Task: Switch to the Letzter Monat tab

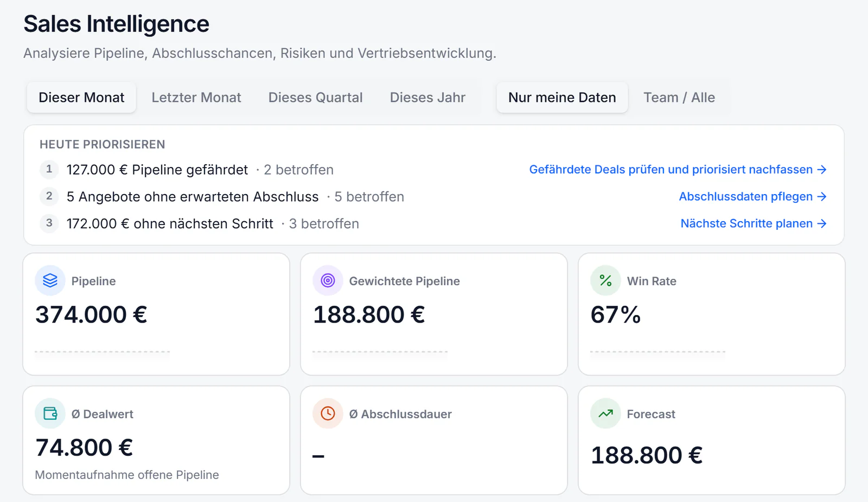Action: pos(196,98)
